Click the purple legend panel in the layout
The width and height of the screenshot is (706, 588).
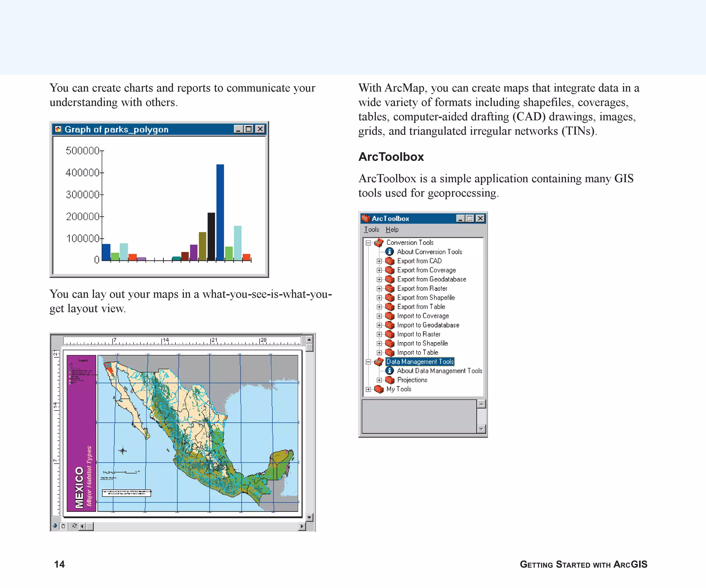[81, 433]
